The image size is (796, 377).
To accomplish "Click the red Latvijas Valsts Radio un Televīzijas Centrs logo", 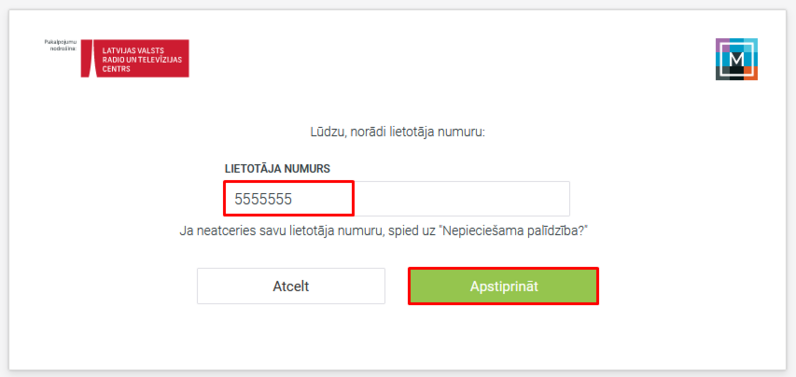I will click(135, 58).
